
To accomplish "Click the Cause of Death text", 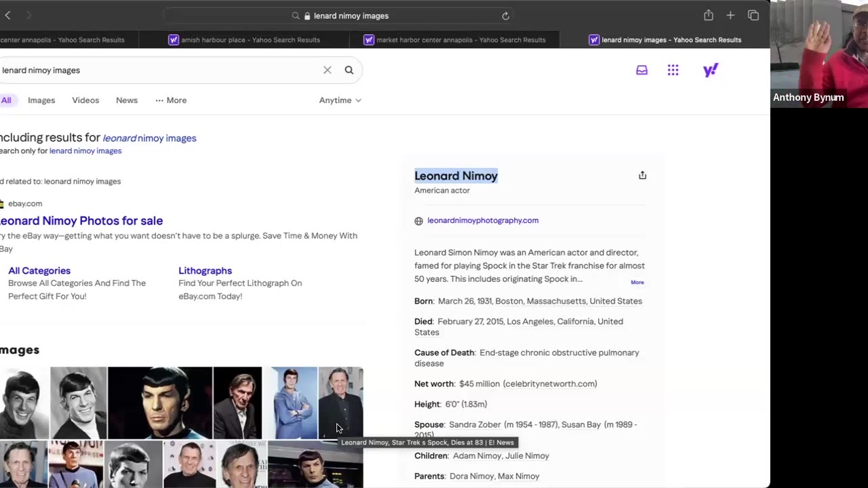I will click(x=527, y=358).
